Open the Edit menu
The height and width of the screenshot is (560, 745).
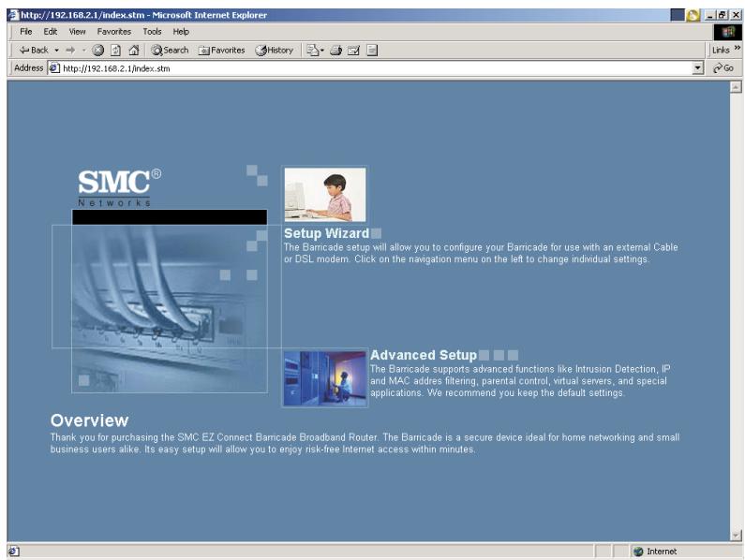point(51,31)
